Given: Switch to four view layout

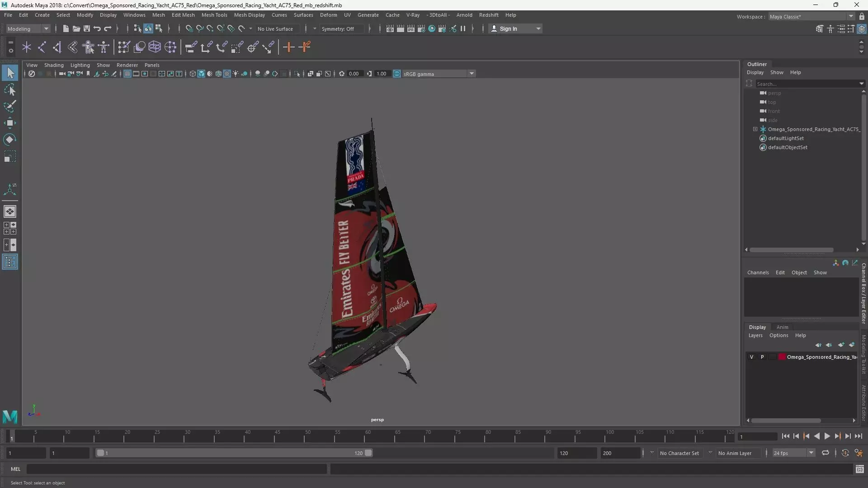Looking at the screenshot, I should tap(10, 228).
